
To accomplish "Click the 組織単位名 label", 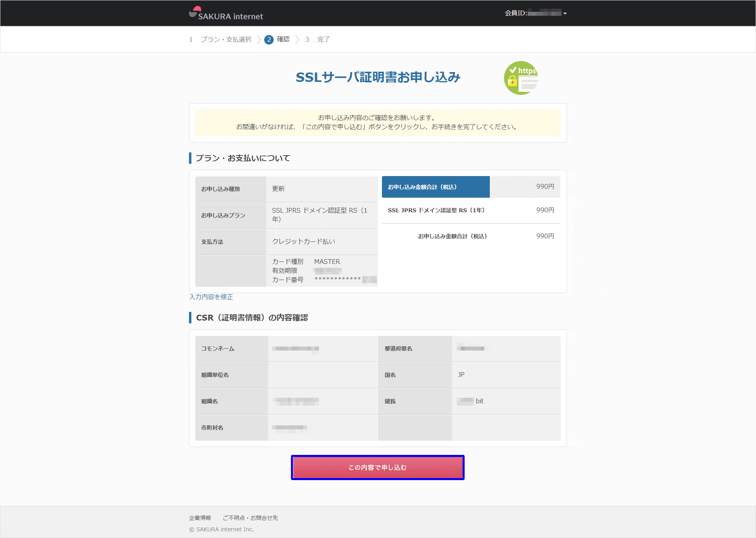I will 215,375.
